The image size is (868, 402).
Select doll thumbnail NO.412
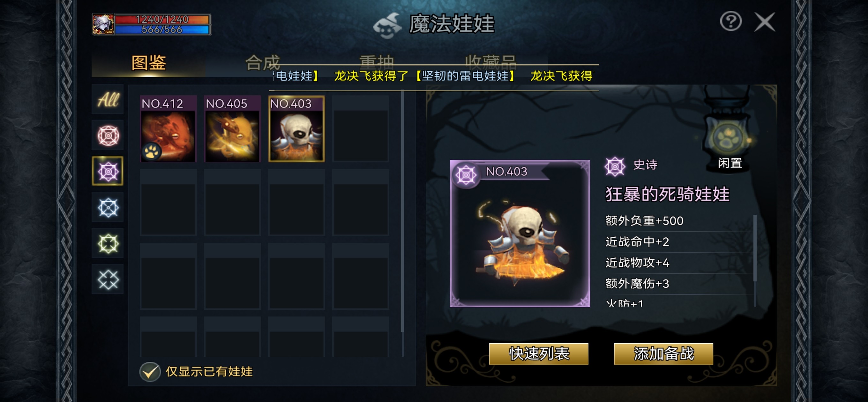pyautogui.click(x=168, y=129)
